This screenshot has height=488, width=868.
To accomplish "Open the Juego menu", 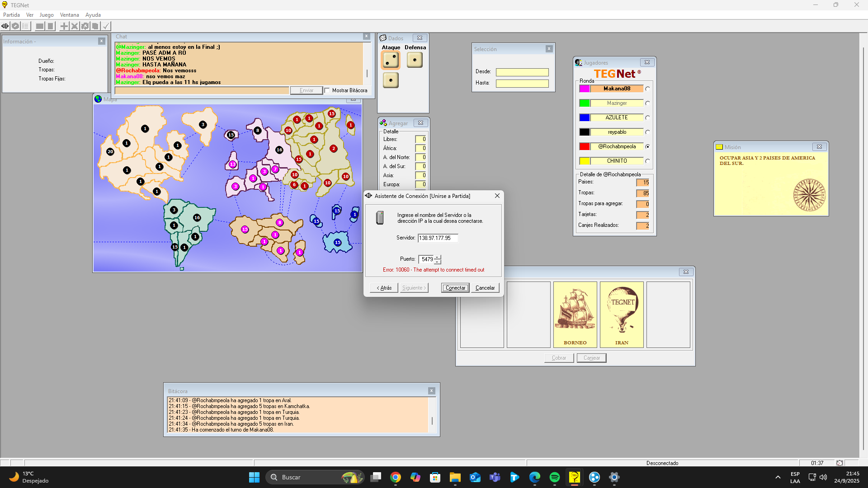I will pos(46,15).
